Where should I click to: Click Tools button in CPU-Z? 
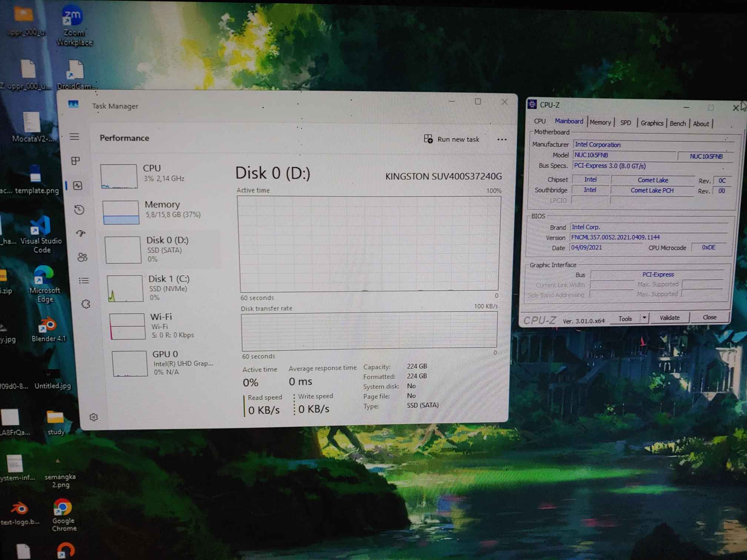click(x=625, y=319)
